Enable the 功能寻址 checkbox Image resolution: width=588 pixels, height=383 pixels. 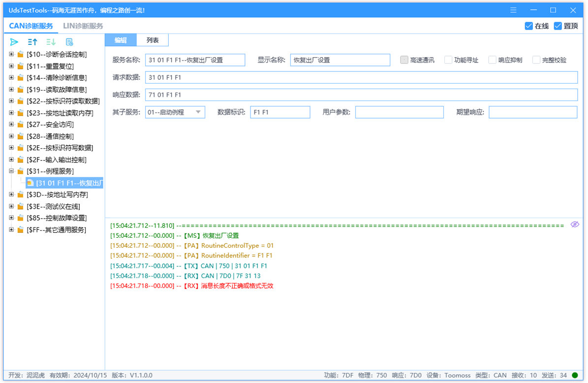448,60
